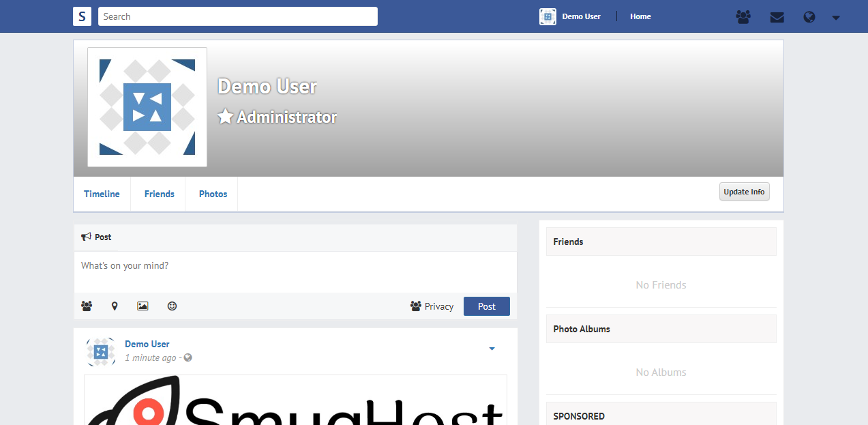Click the No Friends text
The width and height of the screenshot is (868, 425).
click(x=661, y=285)
